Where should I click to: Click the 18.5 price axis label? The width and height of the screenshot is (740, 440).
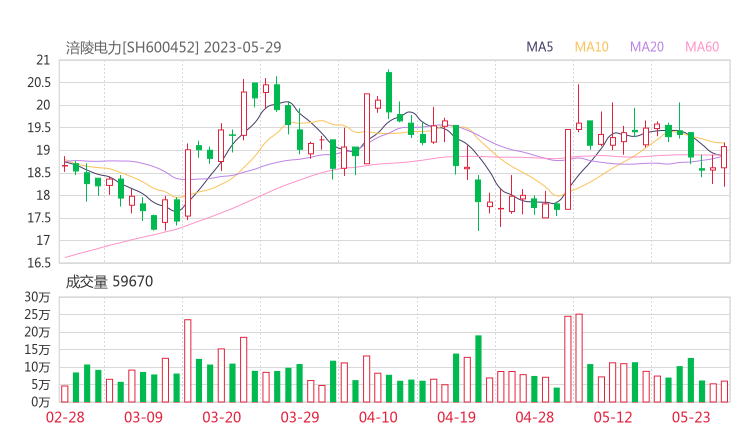click(x=39, y=173)
